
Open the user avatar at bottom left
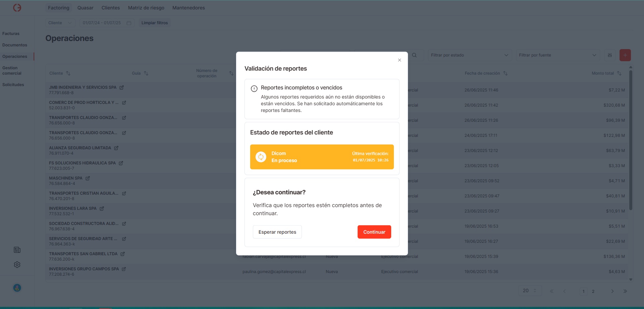pos(17,288)
